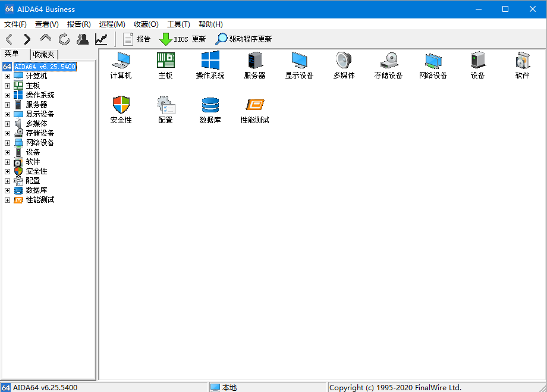This screenshot has width=547, height=392.
Task: Open the 文件(F) menu
Action: (15, 24)
